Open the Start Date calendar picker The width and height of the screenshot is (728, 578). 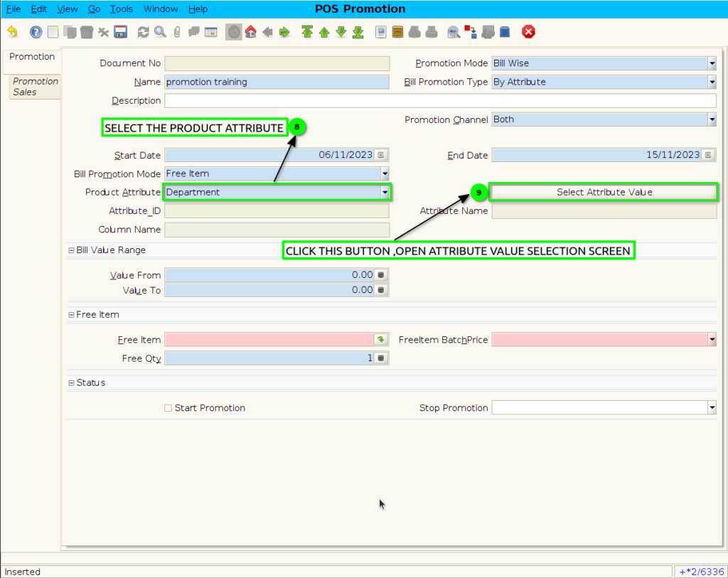point(381,155)
